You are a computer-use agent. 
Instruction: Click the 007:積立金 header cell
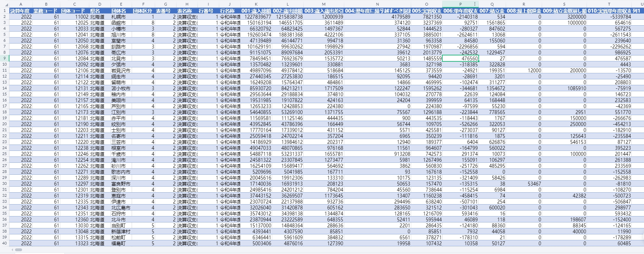tap(492, 11)
